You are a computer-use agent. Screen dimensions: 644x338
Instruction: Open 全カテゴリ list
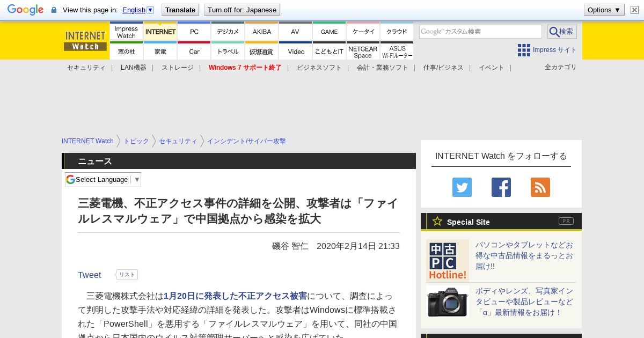(560, 67)
